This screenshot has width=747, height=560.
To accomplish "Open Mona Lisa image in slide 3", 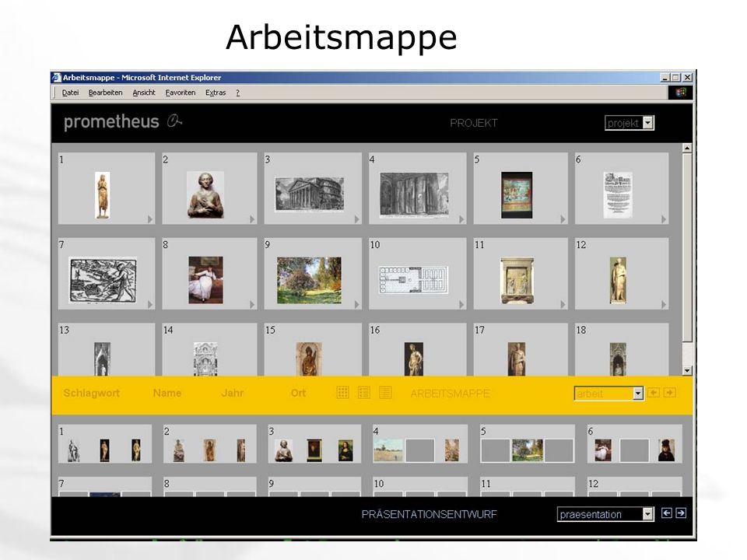I will pyautogui.click(x=345, y=450).
